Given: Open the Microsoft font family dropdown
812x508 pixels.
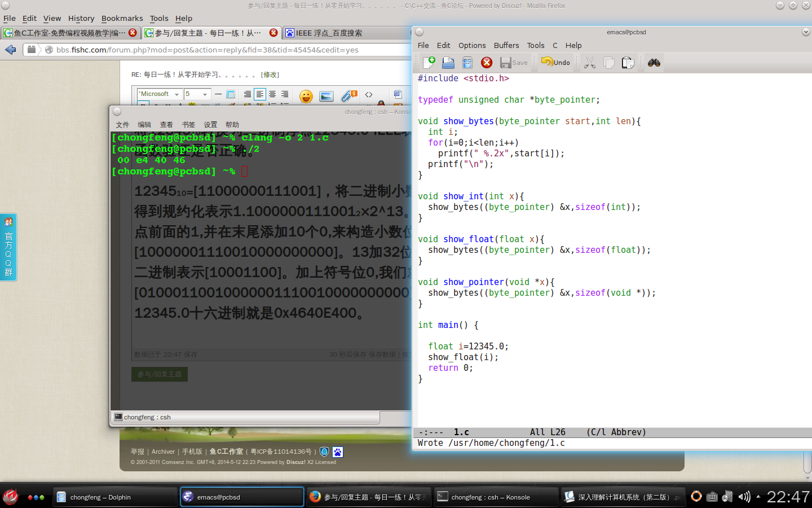Looking at the screenshot, I should [160, 94].
